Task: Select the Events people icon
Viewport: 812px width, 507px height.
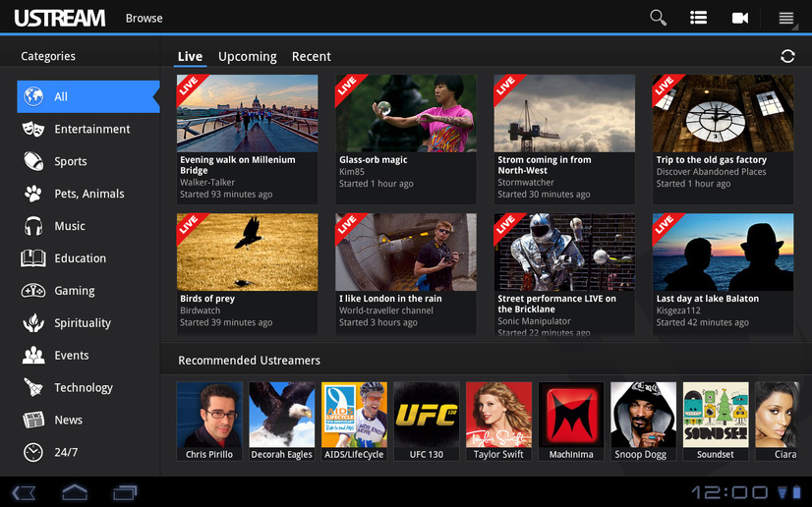Action: tap(33, 356)
